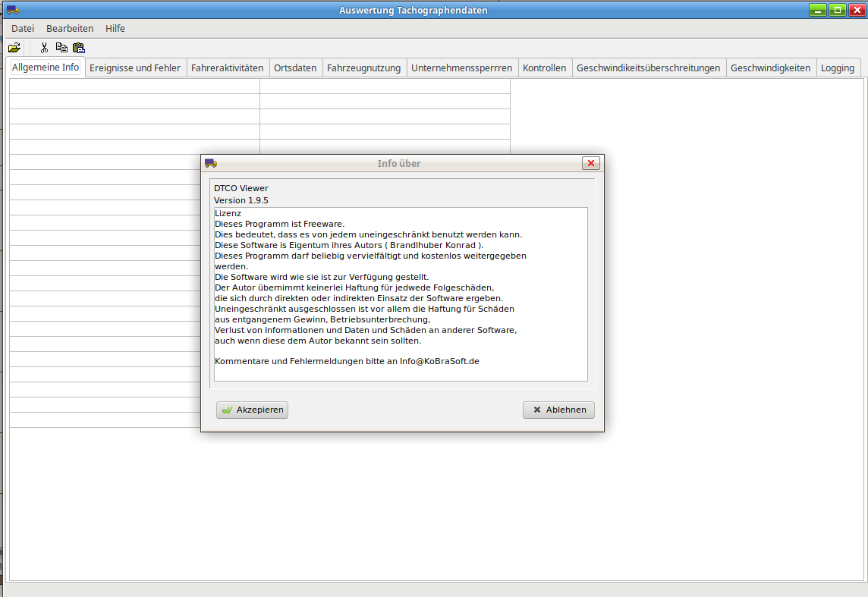This screenshot has height=597, width=868.
Task: Click the Copy toolbar icon
Action: pos(61,48)
